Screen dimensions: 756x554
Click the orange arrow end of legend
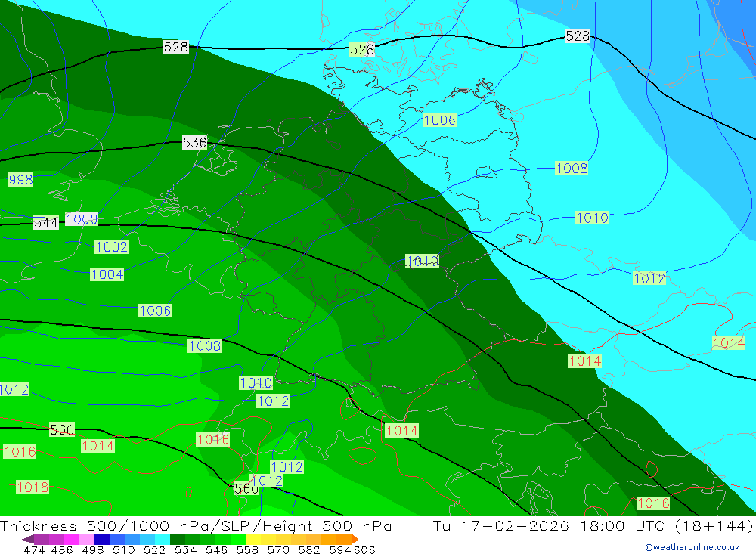click(355, 539)
